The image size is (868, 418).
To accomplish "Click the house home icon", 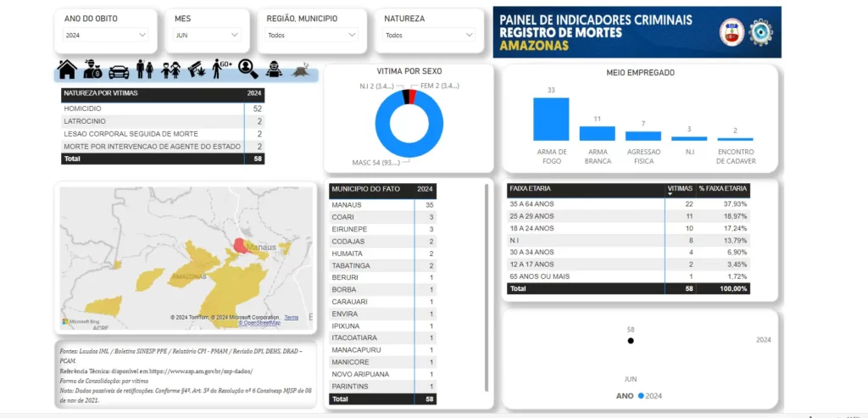I will pos(67,70).
